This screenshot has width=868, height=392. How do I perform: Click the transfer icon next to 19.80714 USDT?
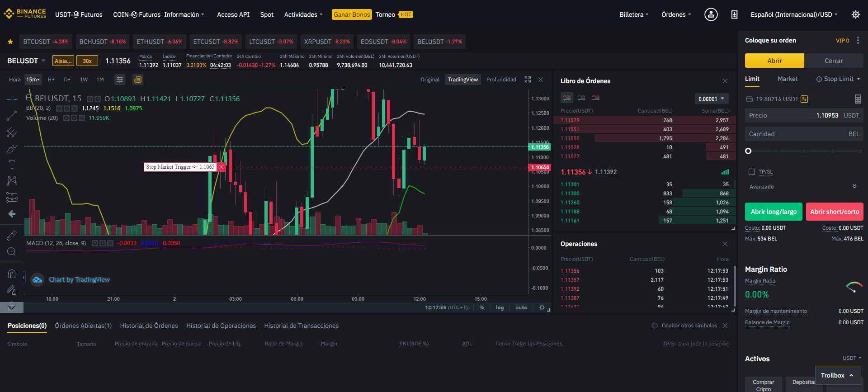[x=804, y=99]
